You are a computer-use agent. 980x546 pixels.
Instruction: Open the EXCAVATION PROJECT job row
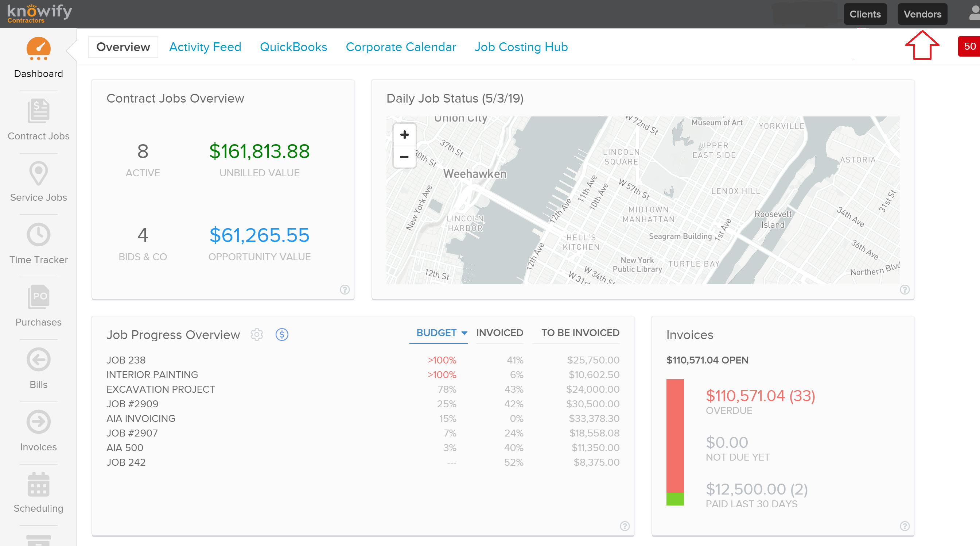pos(362,389)
